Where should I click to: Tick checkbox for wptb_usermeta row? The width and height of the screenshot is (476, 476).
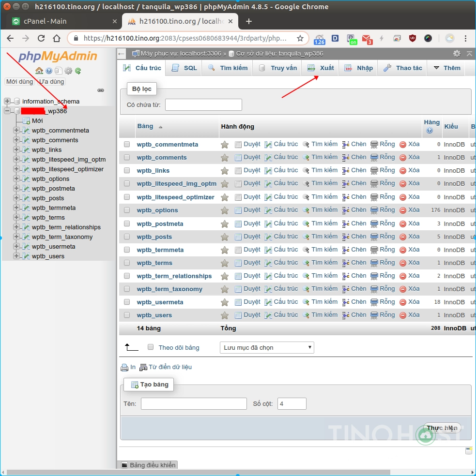tap(127, 302)
